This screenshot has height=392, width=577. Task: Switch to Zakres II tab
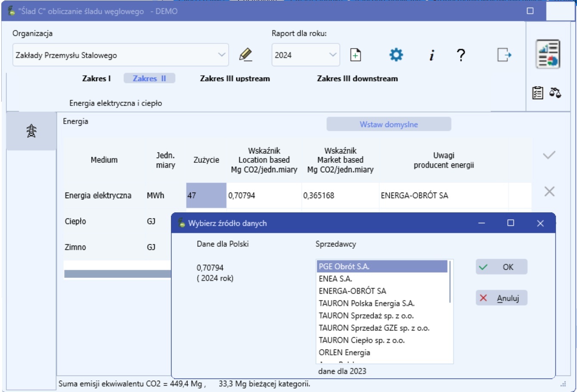149,78
